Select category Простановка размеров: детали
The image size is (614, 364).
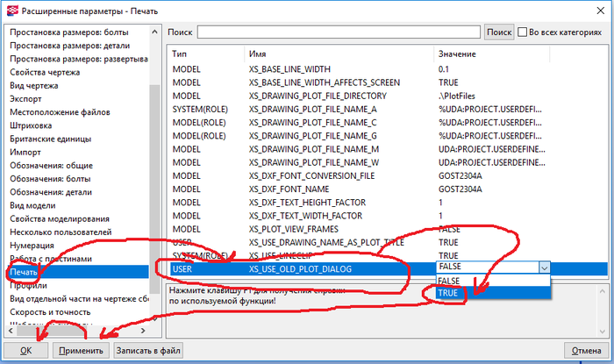[x=69, y=46]
